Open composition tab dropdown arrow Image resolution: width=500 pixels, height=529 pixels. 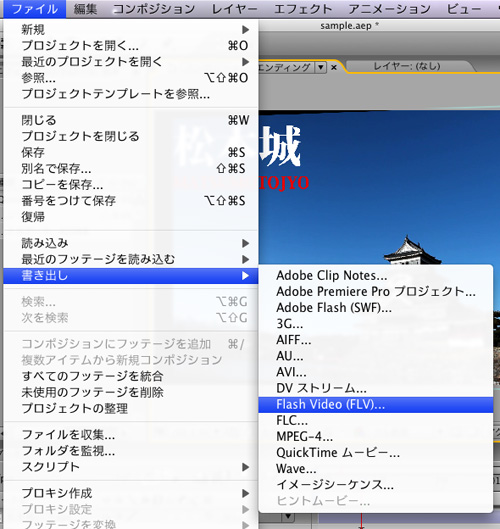click(321, 67)
